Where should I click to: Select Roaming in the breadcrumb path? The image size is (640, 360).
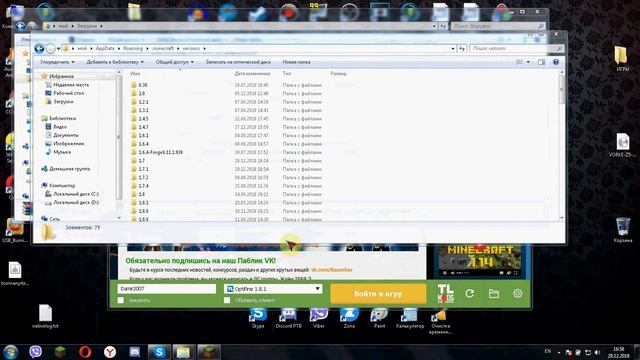click(x=133, y=49)
